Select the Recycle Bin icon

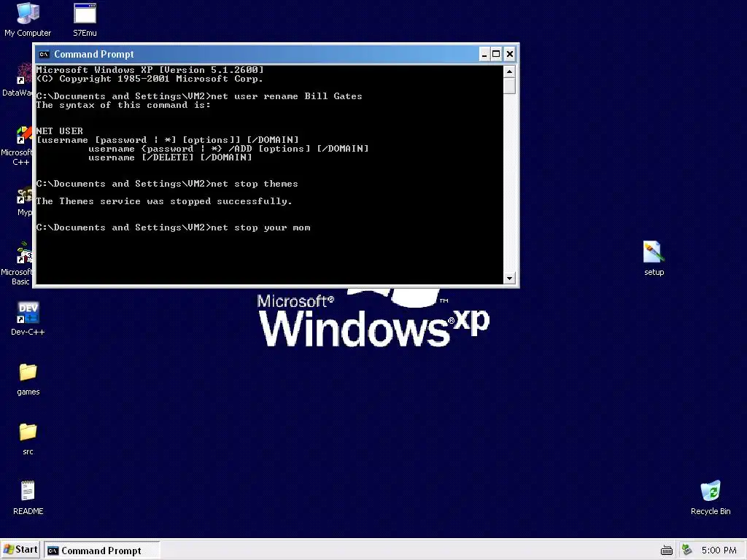[x=711, y=497]
